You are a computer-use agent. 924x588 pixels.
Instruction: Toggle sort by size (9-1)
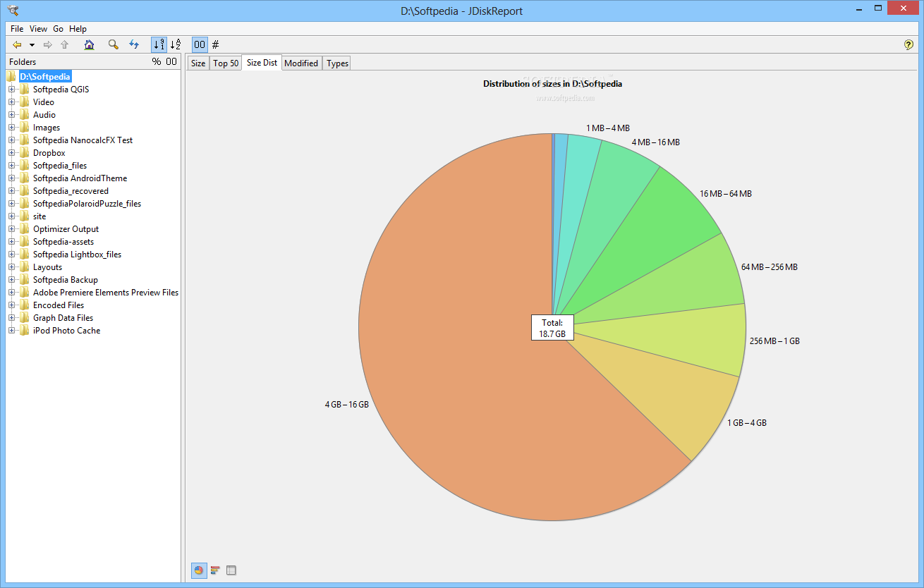click(x=159, y=44)
